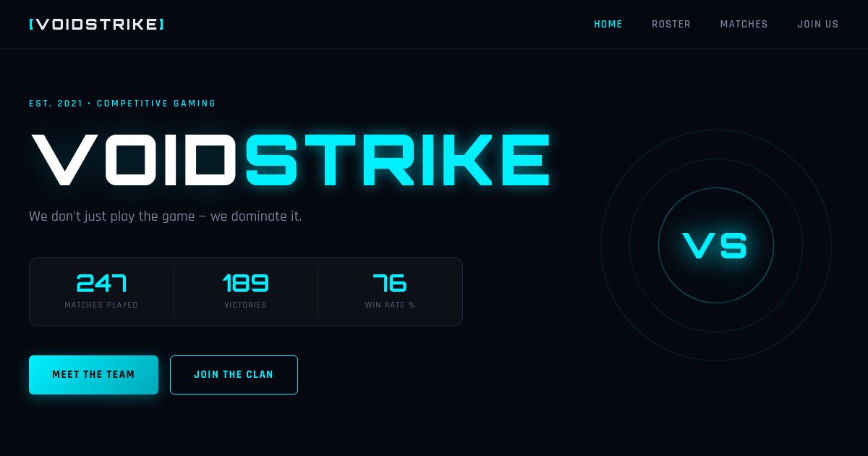Click the large VOIDSTRIKE hero heading
The height and width of the screenshot is (456, 868).
click(x=290, y=160)
